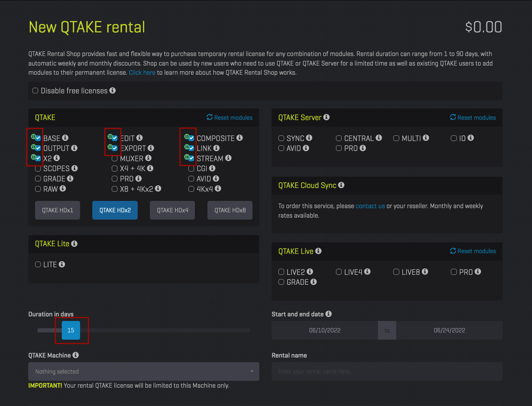Open info icon for CGI module

(212, 168)
